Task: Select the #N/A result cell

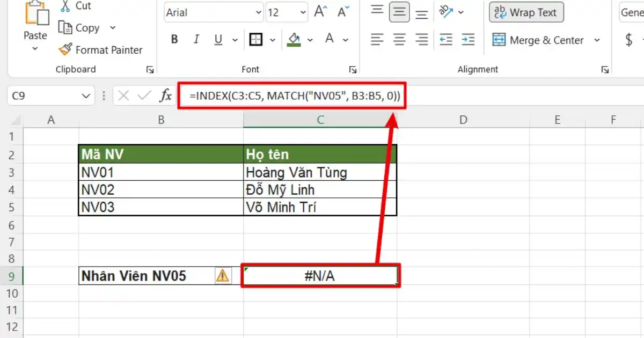Action: tap(320, 276)
